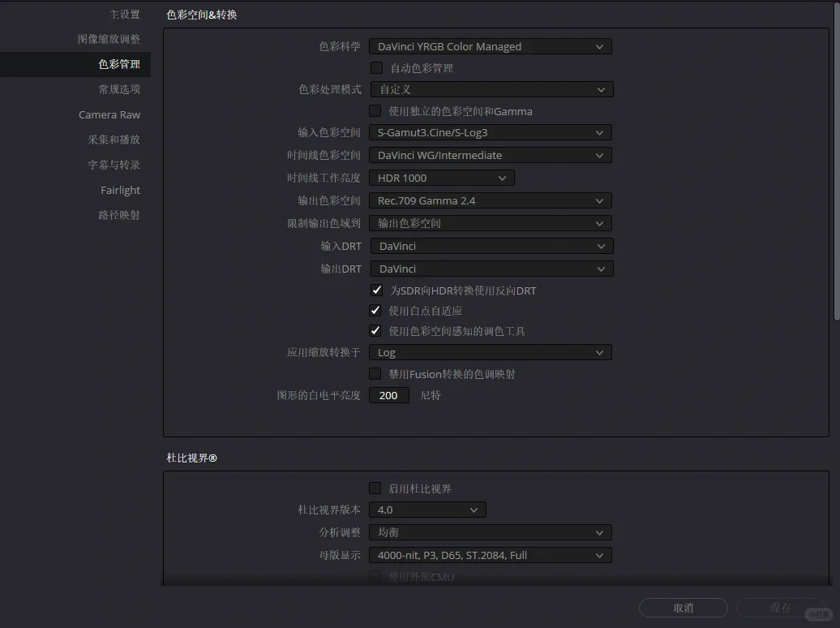The width and height of the screenshot is (840, 628).
Task: Enable the 自动色彩管理 checkbox
Action: coord(376,68)
